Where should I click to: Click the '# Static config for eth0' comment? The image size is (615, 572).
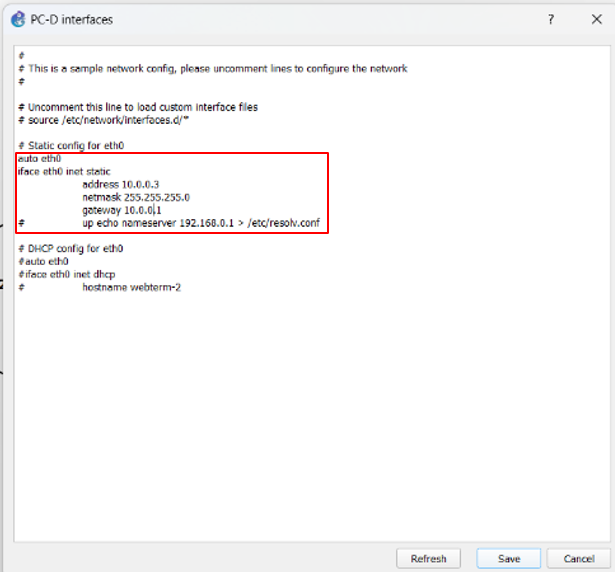70,146
